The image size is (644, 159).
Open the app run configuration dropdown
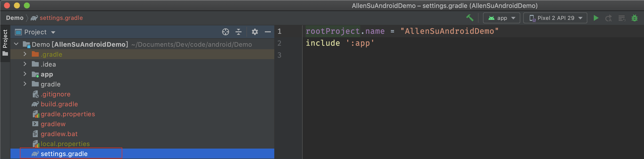click(501, 18)
